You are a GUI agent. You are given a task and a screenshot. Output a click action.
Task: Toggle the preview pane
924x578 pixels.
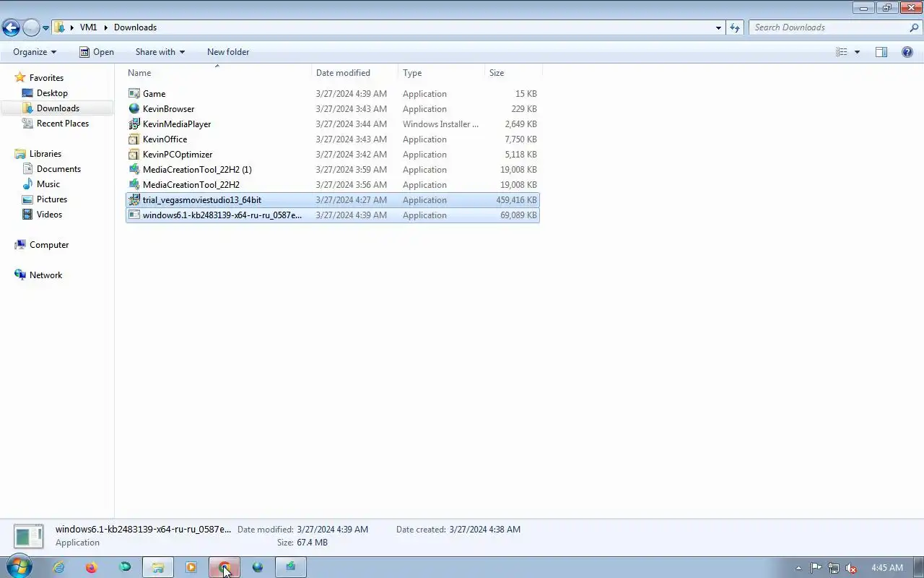(881, 52)
